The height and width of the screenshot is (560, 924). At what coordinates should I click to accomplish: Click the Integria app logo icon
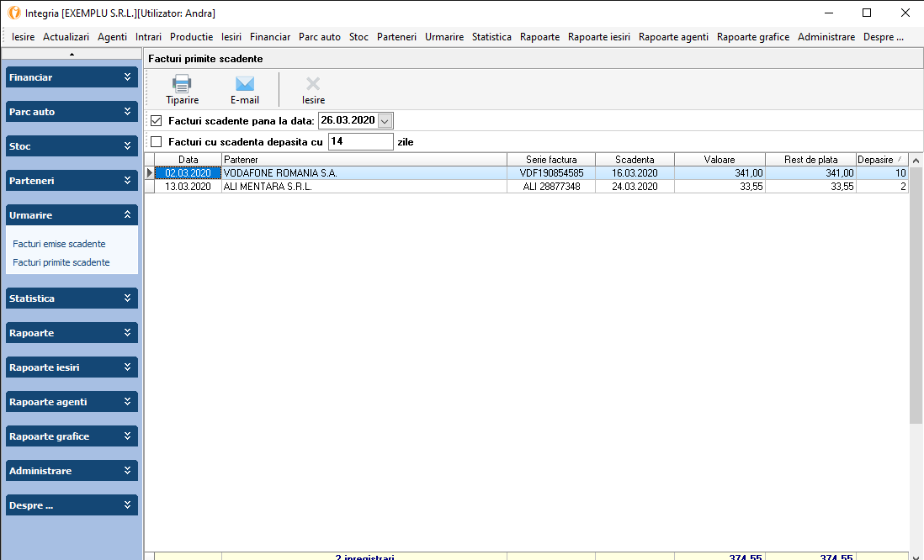pyautogui.click(x=14, y=13)
